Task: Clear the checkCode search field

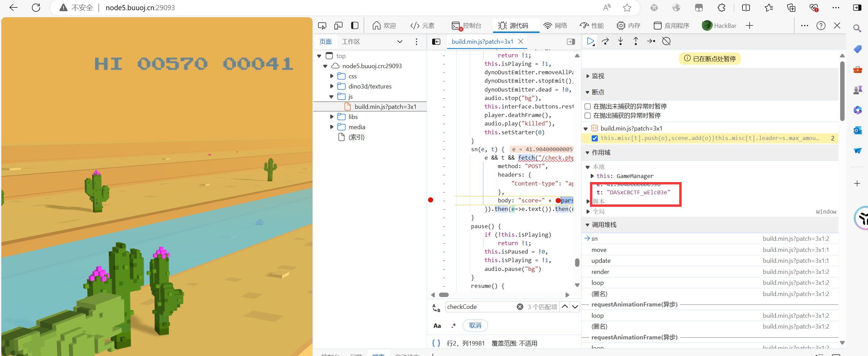Action: coord(520,306)
